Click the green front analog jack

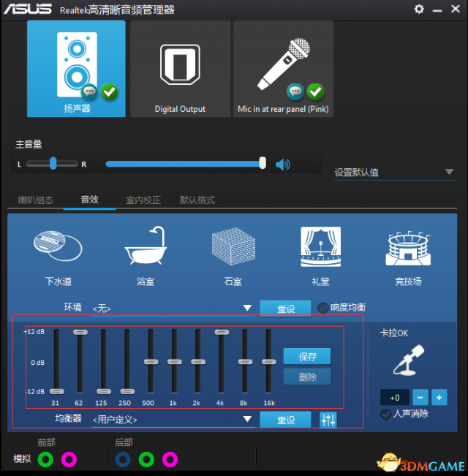45,459
